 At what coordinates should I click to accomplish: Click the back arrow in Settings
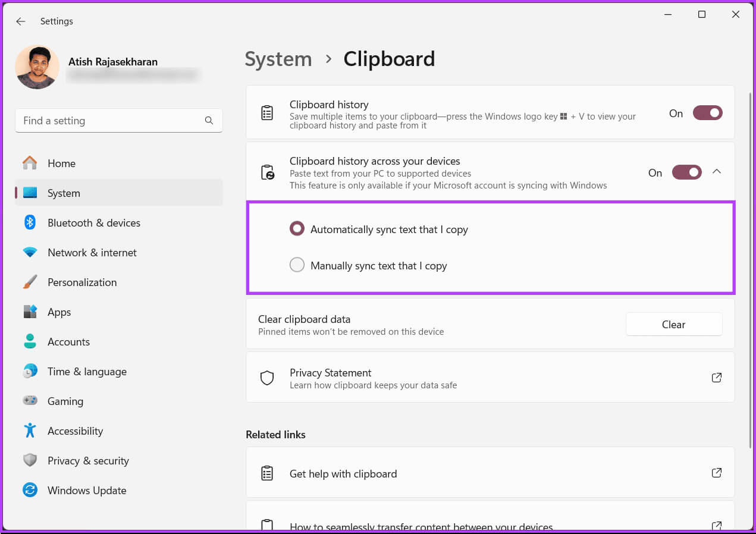coord(21,21)
